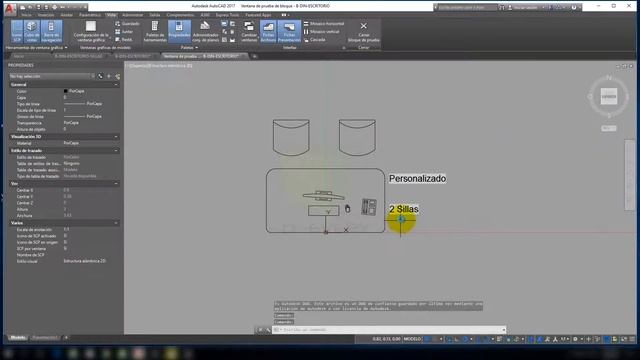Open the AutoCAD application menu logo
Image resolution: width=640 pixels, height=360 pixels.
tap(9, 8)
